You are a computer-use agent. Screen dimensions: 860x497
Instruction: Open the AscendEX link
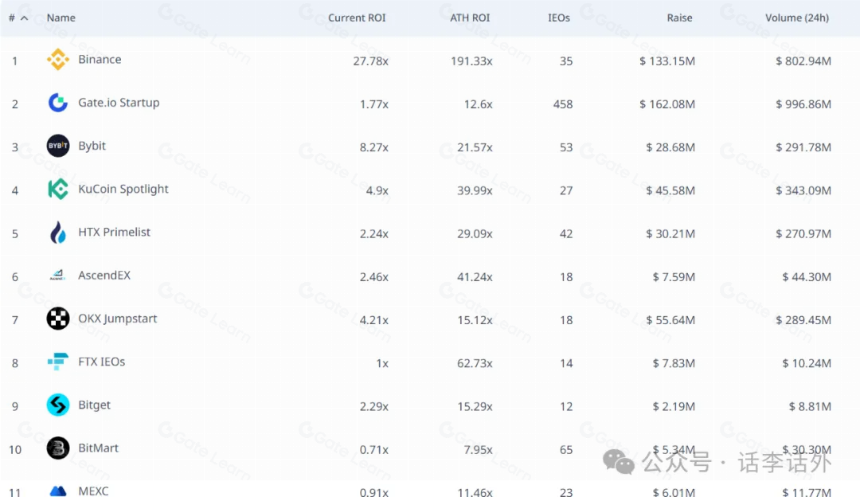pyautogui.click(x=104, y=275)
